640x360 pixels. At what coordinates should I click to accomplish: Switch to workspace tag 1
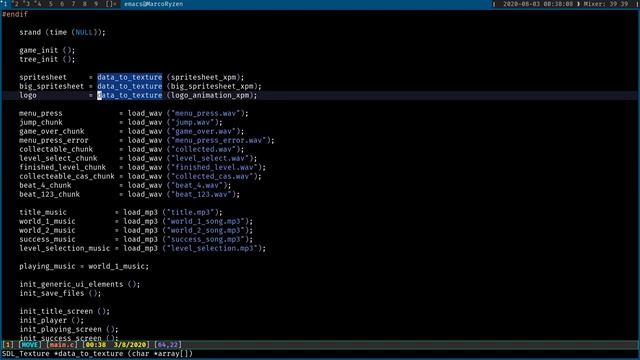coord(5,4)
